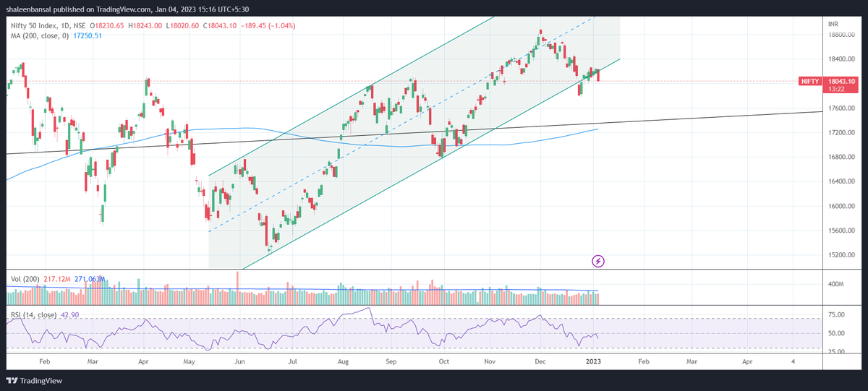
Task: Click the 17200.00 price axis label
Action: pos(841,133)
